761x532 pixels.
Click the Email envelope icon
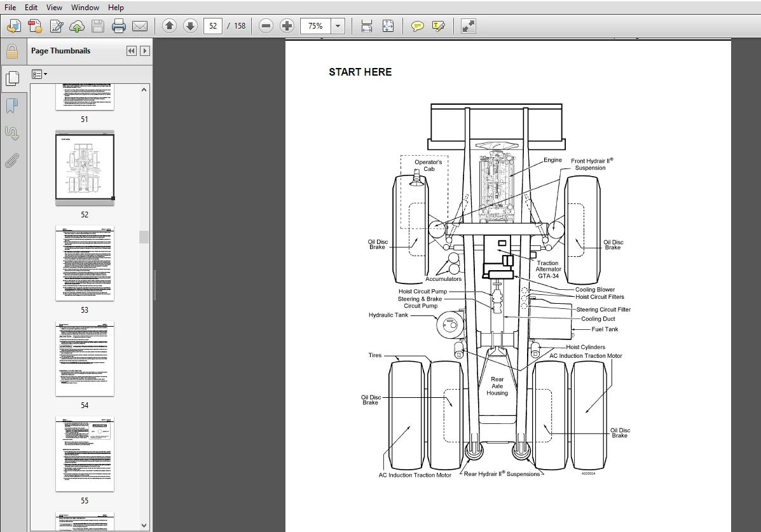140,26
